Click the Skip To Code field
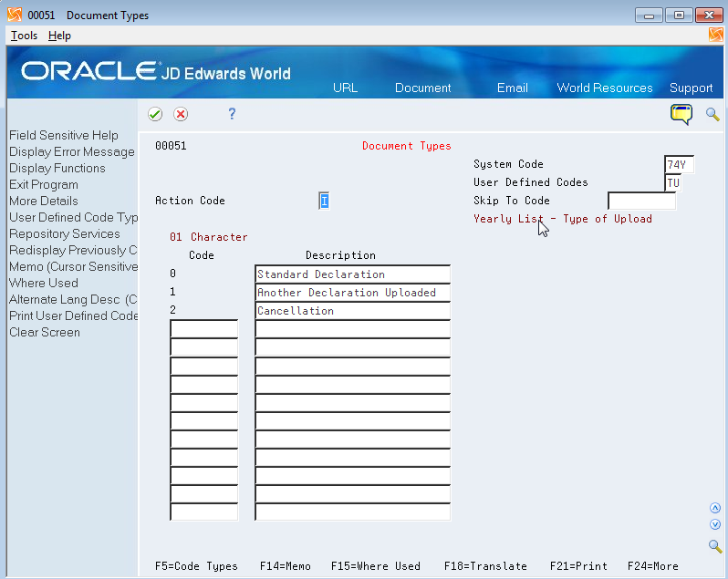Viewport: 728px width, 579px height. pos(641,201)
